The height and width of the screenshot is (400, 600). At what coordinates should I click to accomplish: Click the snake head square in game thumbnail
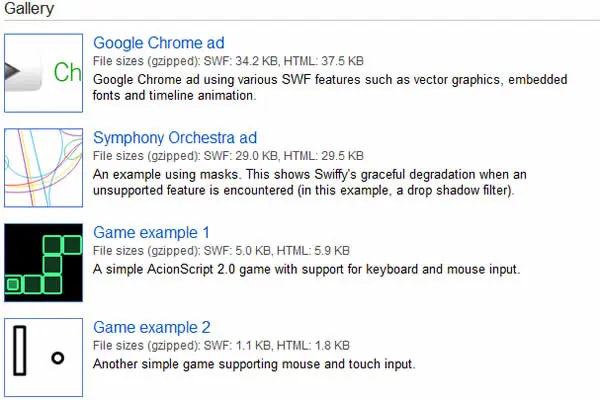point(13,285)
